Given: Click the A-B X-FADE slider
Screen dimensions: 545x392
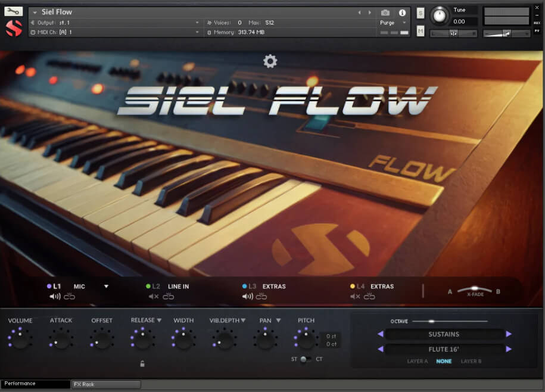Looking at the screenshot, I should click(475, 290).
